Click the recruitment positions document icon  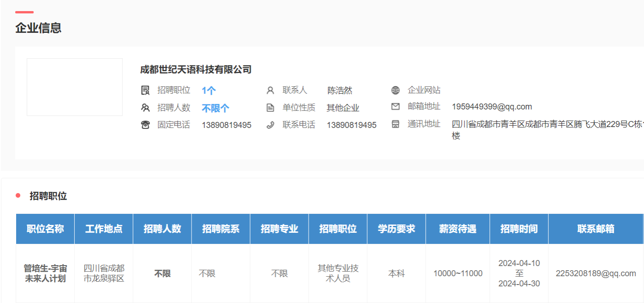pyautogui.click(x=145, y=91)
